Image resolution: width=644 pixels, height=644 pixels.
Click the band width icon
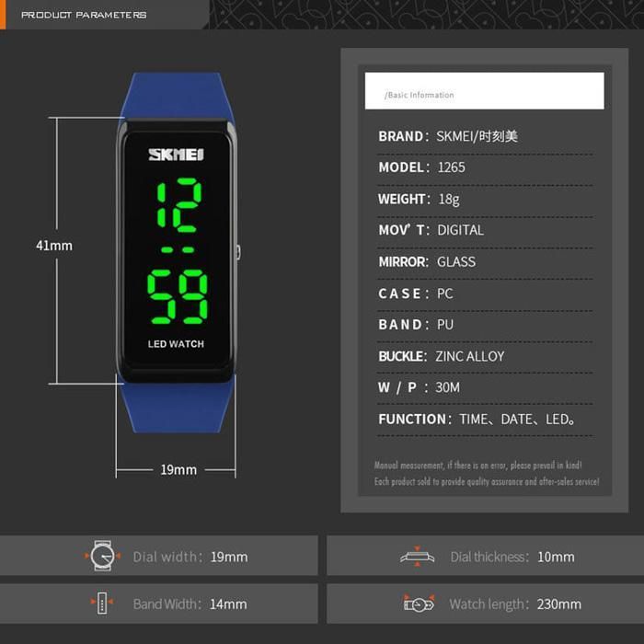click(102, 604)
